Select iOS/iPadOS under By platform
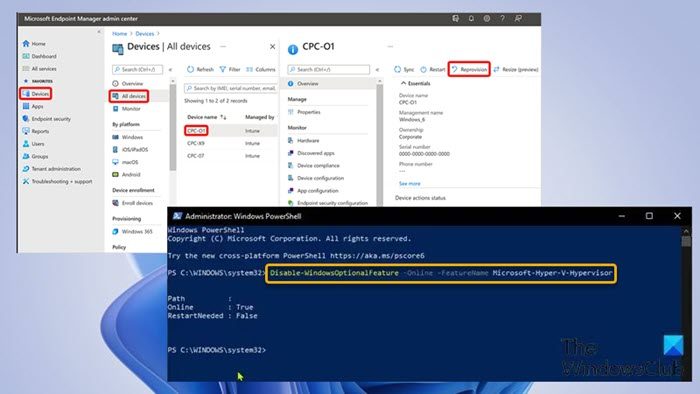Image resolution: width=700 pixels, height=394 pixels. 130,149
